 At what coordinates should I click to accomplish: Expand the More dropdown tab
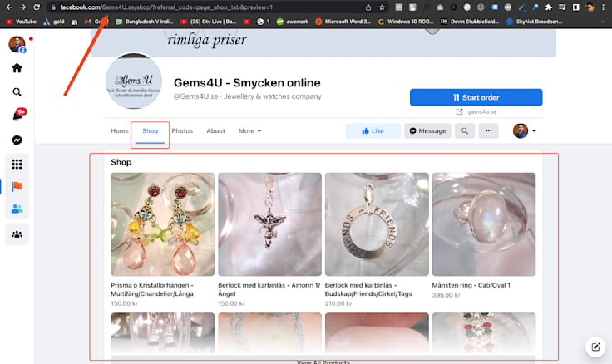tap(249, 130)
